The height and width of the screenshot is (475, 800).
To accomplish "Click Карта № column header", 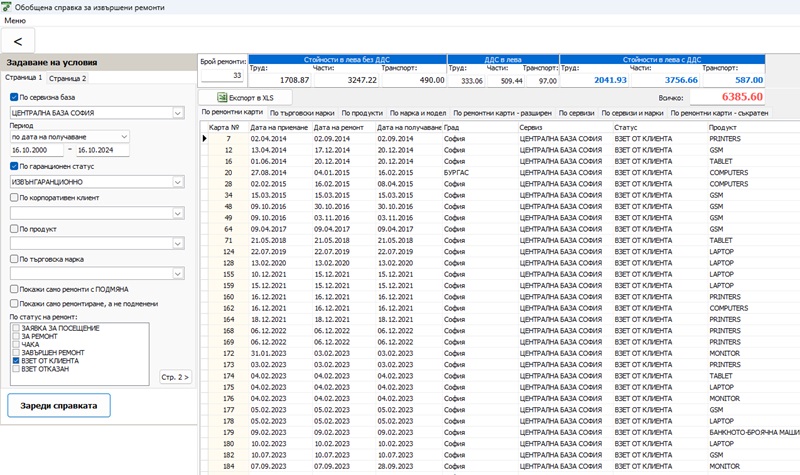I will tap(228, 127).
